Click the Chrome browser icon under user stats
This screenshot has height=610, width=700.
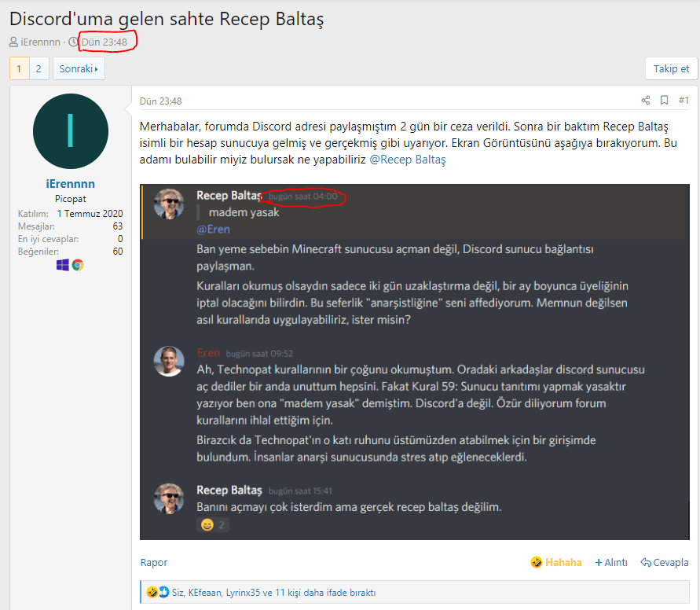click(78, 265)
